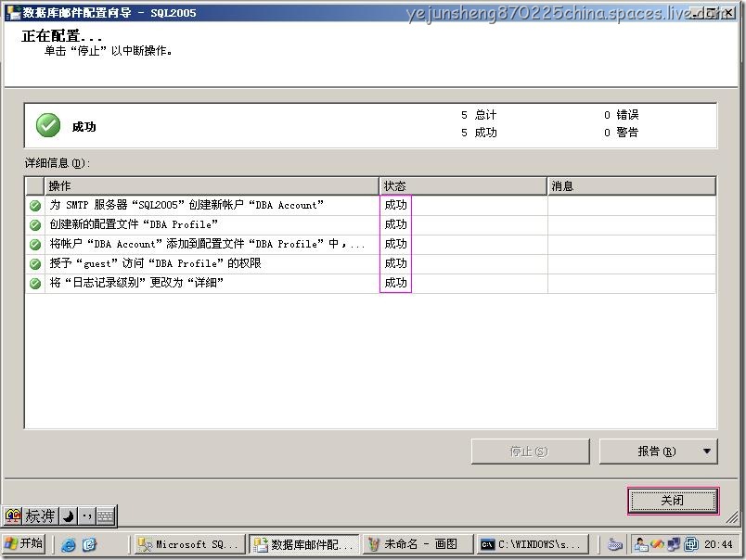746x560 pixels.
Task: Click the 5 总计 summary text
Action: coord(479,115)
